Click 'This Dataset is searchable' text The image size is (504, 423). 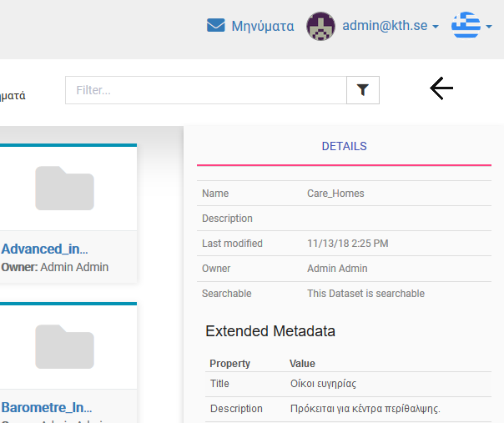point(365,294)
